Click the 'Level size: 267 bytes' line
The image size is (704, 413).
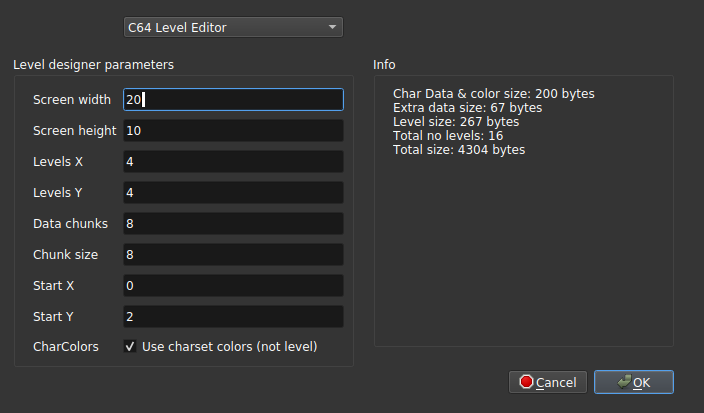456,122
